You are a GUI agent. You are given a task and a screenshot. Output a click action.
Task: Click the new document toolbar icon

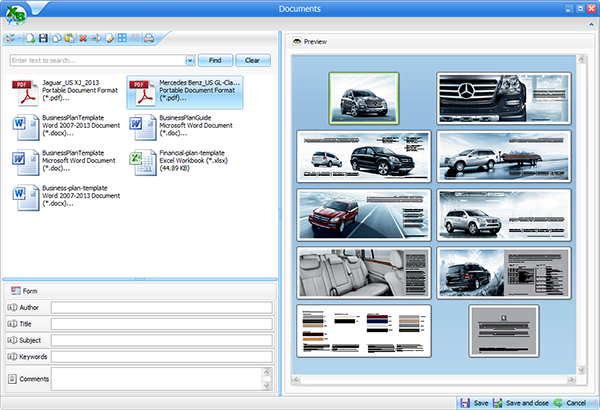pos(31,39)
